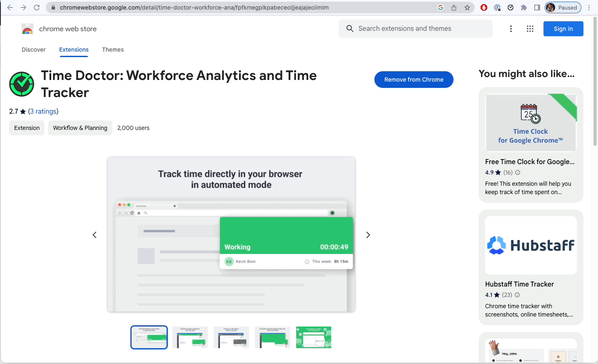Toggle the browser side panel

(x=537, y=7)
